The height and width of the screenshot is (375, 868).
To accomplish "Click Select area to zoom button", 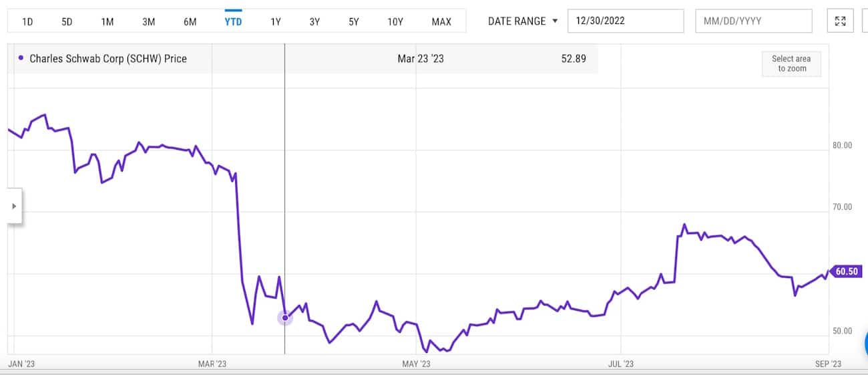I will click(x=791, y=64).
